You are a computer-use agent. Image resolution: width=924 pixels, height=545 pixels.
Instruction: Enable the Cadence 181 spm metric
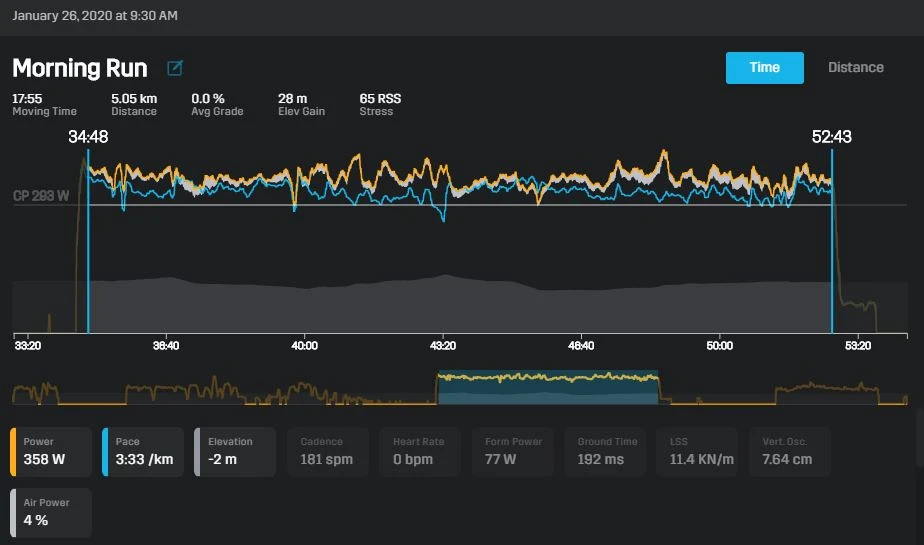pyautogui.click(x=328, y=452)
